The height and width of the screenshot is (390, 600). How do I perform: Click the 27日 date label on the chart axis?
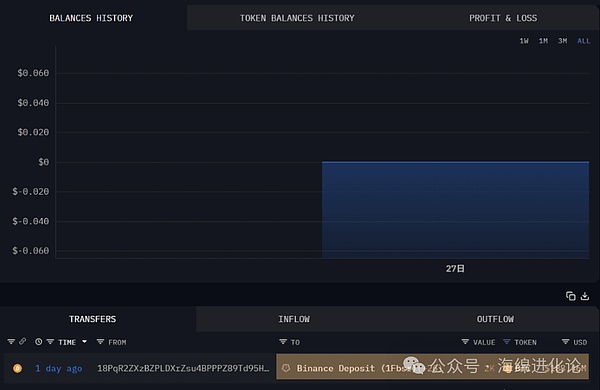click(x=455, y=269)
